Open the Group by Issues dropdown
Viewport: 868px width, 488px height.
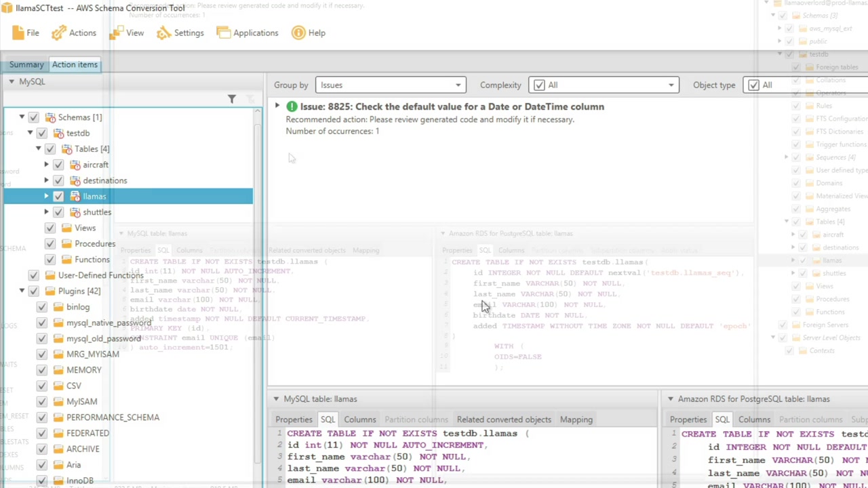pyautogui.click(x=390, y=85)
